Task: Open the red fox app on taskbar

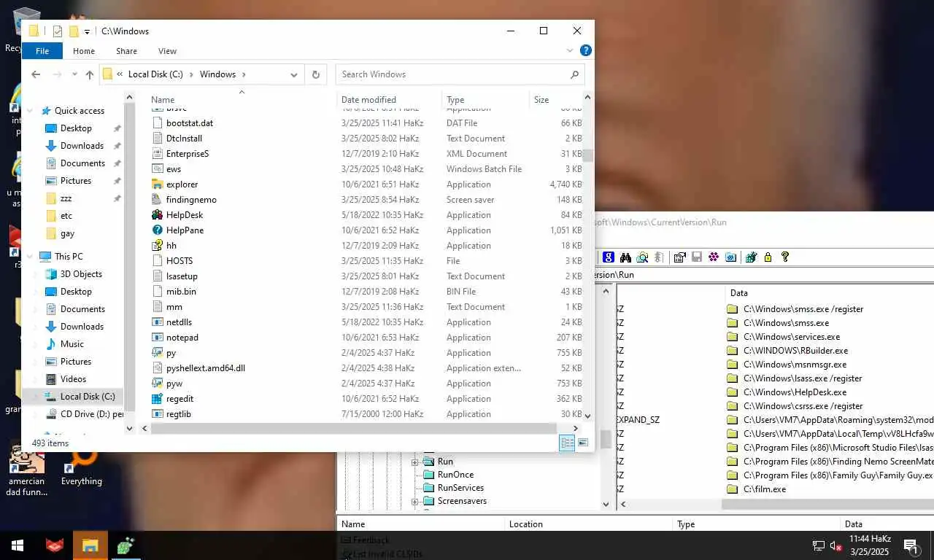Action: pos(55,545)
